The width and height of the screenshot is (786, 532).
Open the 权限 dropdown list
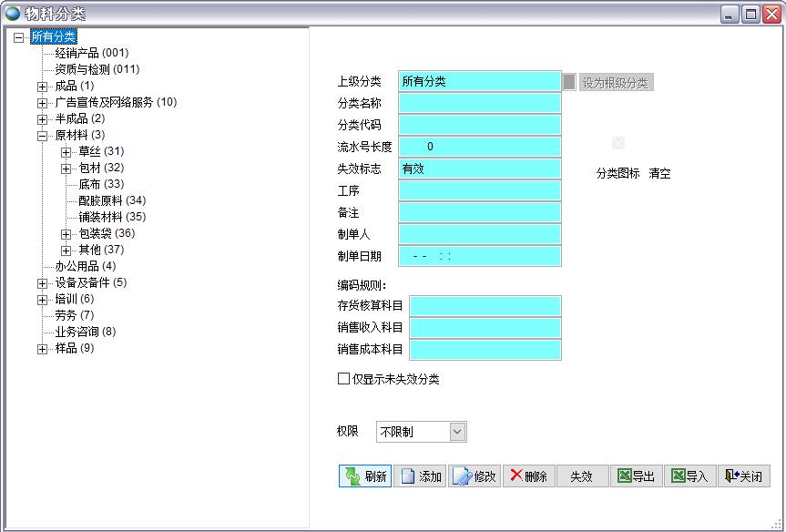click(x=457, y=432)
